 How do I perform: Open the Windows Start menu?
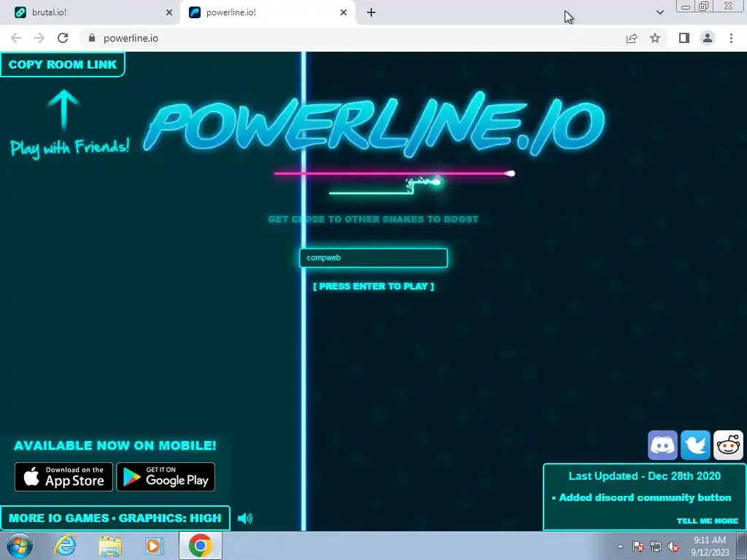[20, 545]
